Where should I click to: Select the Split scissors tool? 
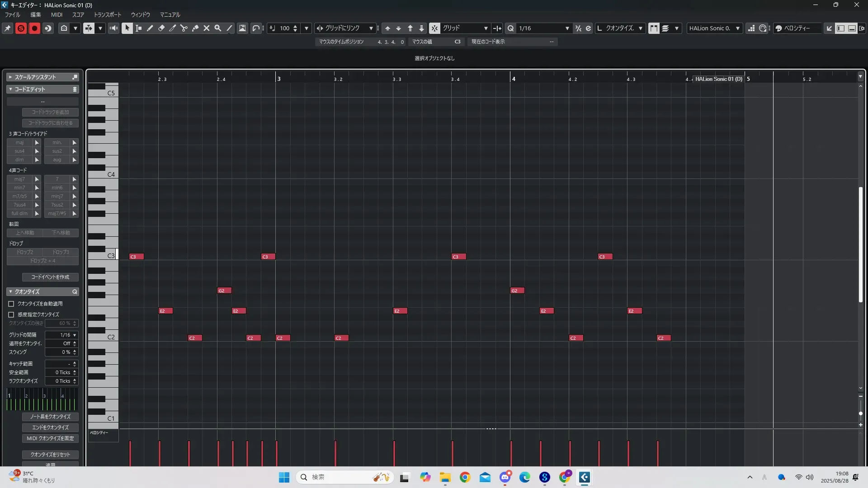(x=184, y=28)
